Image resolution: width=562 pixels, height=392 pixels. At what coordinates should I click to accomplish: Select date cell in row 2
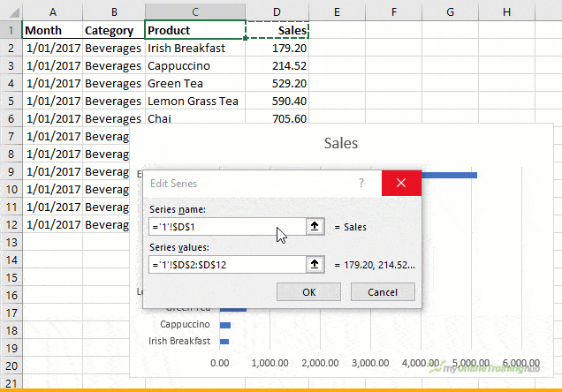click(x=53, y=48)
